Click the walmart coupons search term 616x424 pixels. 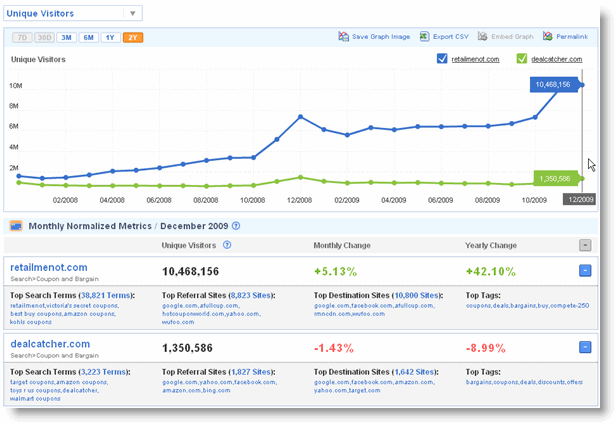tap(35, 399)
